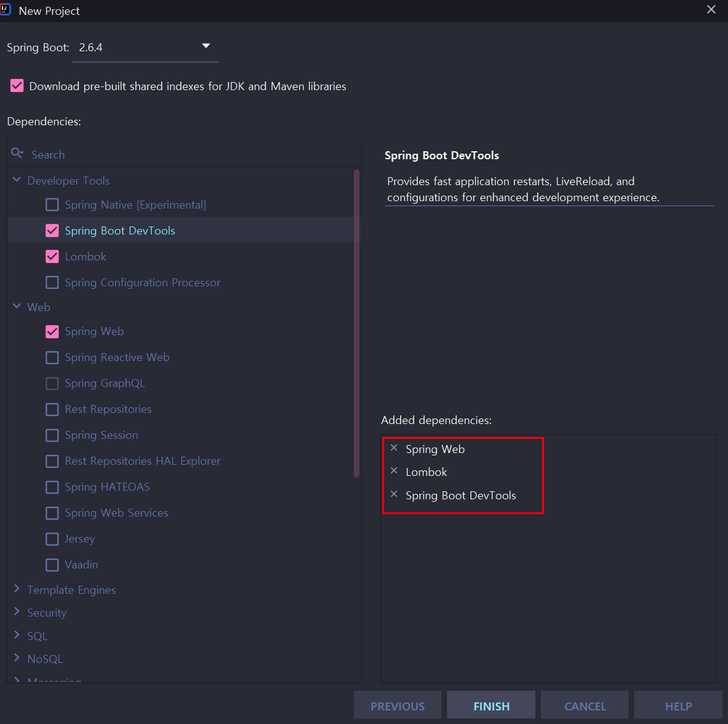Image resolution: width=728 pixels, height=724 pixels.
Task: Check the Spring Session checkbox
Action: (x=52, y=435)
